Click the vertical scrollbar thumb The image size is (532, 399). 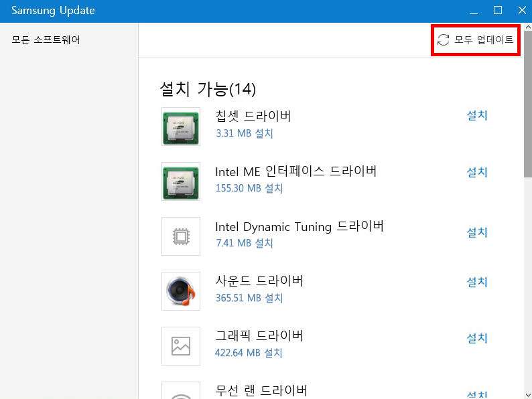528,104
